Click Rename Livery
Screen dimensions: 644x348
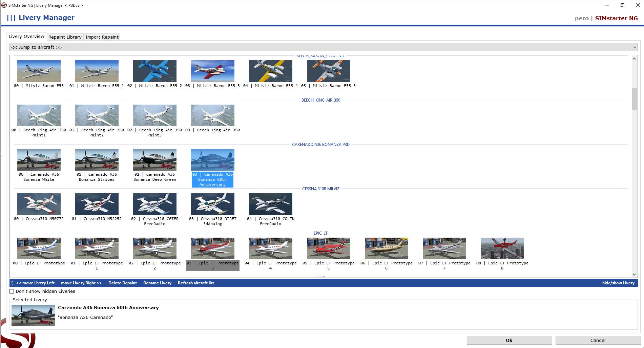coord(157,283)
